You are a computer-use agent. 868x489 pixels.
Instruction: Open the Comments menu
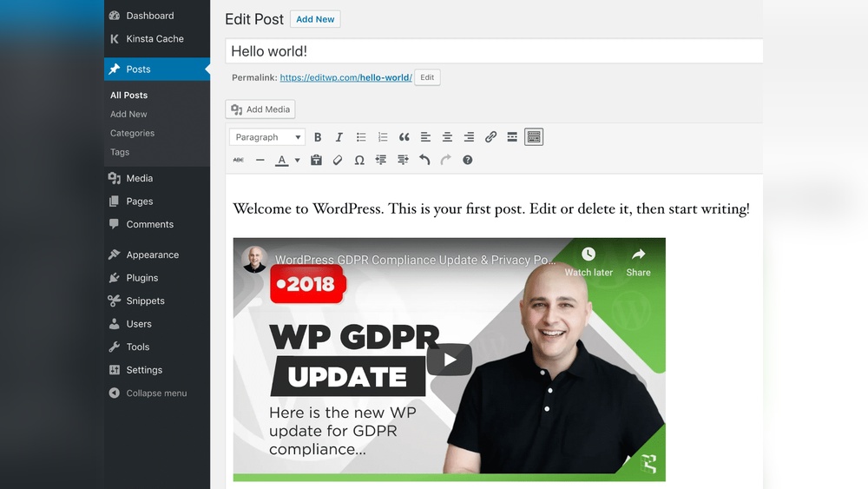point(156,224)
